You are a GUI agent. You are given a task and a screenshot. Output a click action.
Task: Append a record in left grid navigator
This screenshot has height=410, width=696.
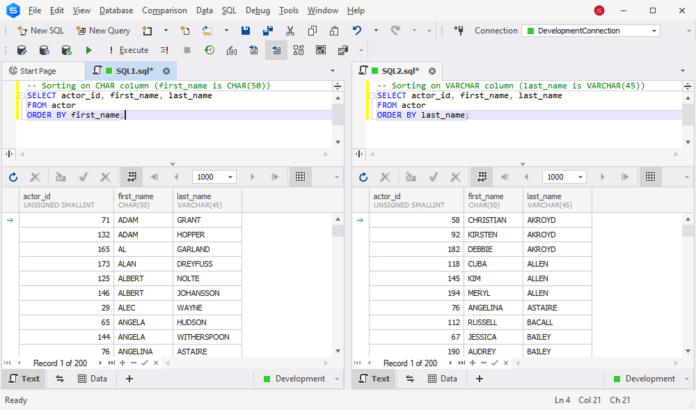tap(123, 363)
